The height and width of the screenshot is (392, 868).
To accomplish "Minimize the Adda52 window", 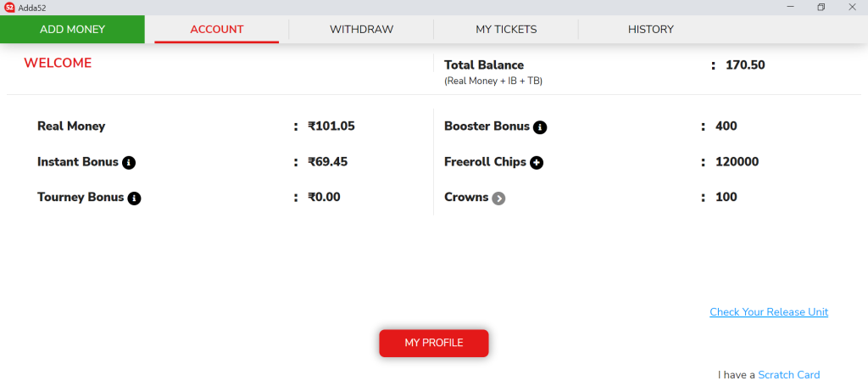I will pos(791,7).
